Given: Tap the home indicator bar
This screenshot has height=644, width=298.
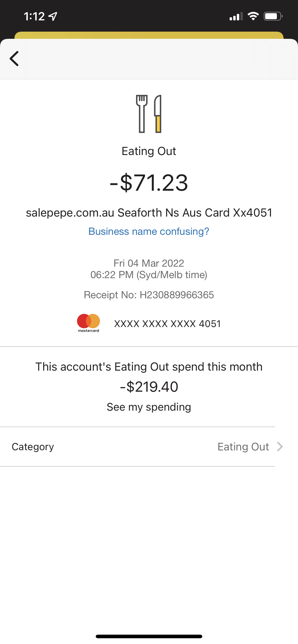Looking at the screenshot, I should 149,636.
